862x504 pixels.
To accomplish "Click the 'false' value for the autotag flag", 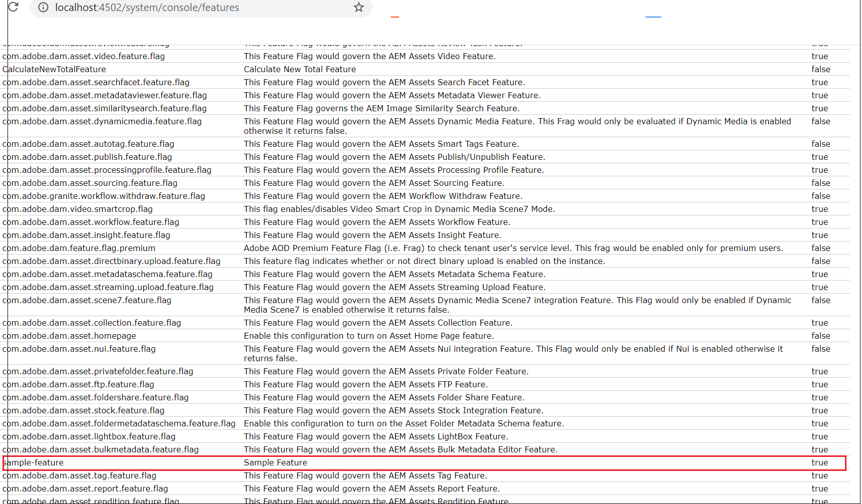I will [821, 144].
